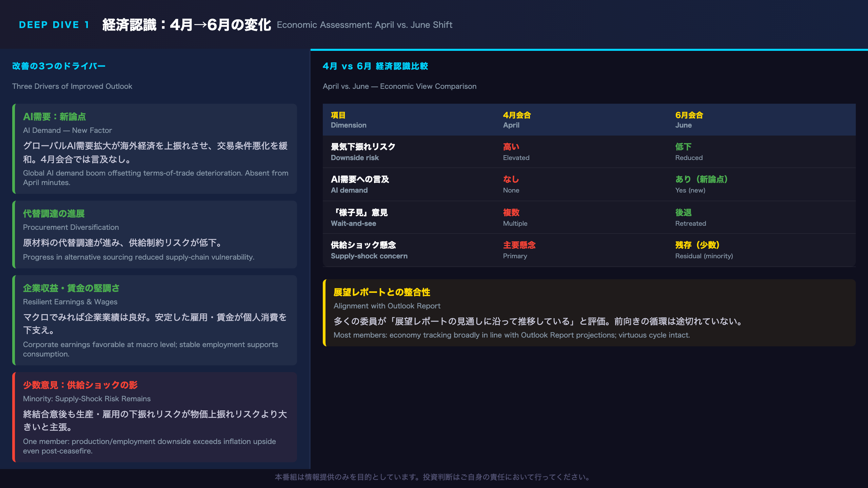Click 'Resilient Earnings & Wages' text
Image resolution: width=868 pixels, height=488 pixels.
pyautogui.click(x=70, y=302)
